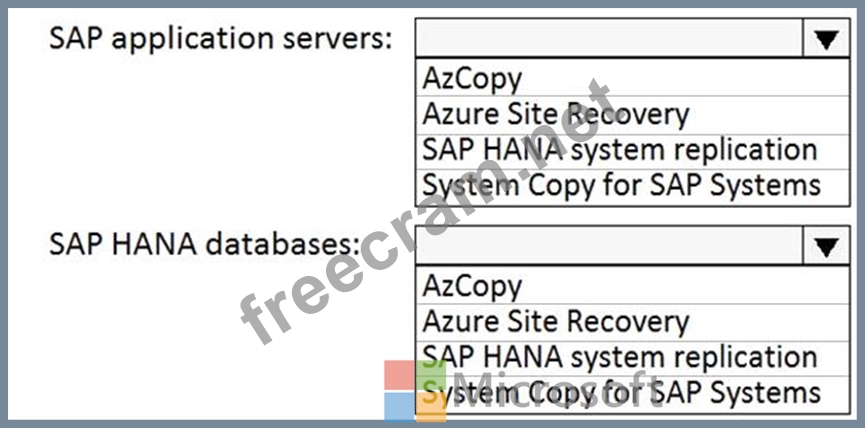Expand the SAP HANA databases dropdown arrow
This screenshot has width=865, height=428.
point(825,246)
